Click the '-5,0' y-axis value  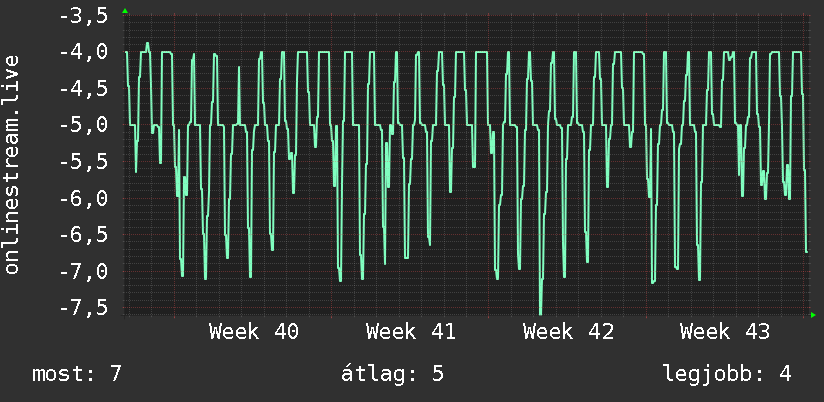point(84,126)
